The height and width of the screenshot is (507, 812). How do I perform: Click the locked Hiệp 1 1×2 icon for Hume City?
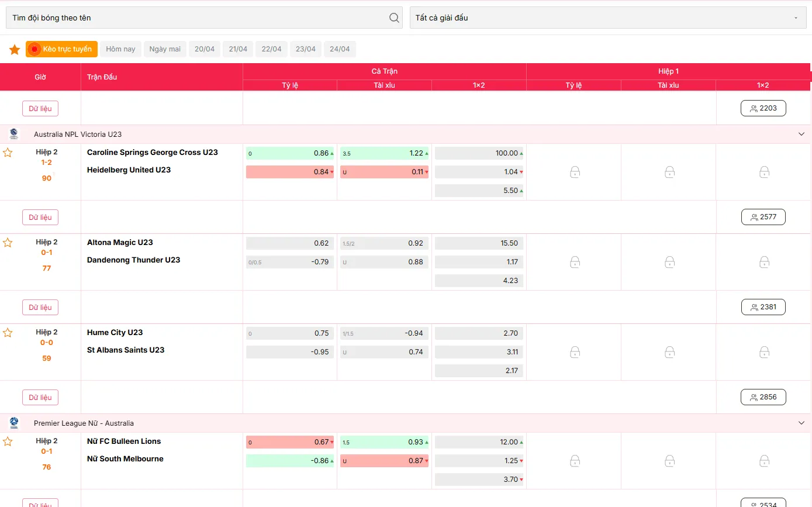pyautogui.click(x=764, y=352)
